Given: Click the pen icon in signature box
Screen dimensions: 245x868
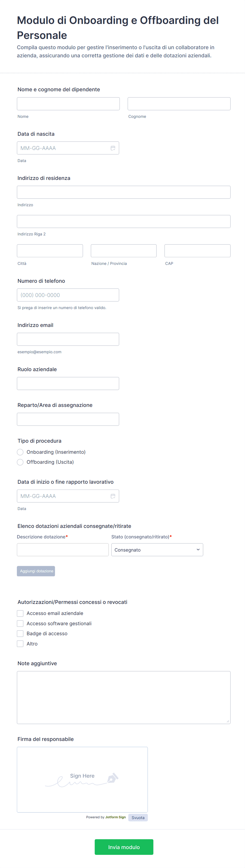Looking at the screenshot, I should (x=112, y=778).
